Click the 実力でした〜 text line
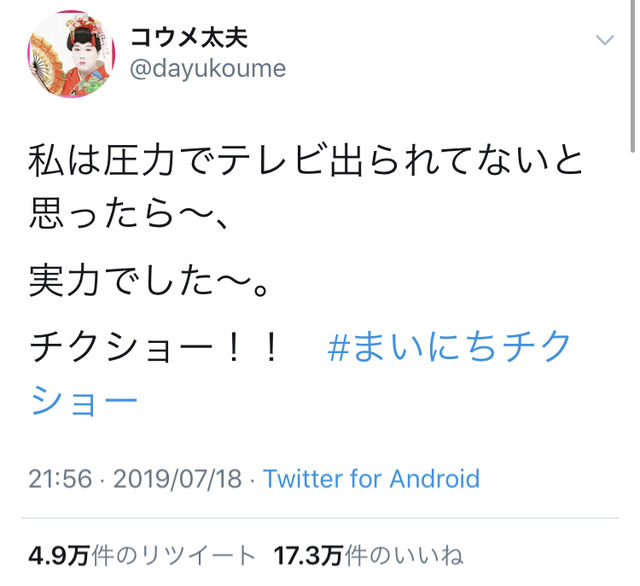This screenshot has width=640, height=586. click(149, 281)
